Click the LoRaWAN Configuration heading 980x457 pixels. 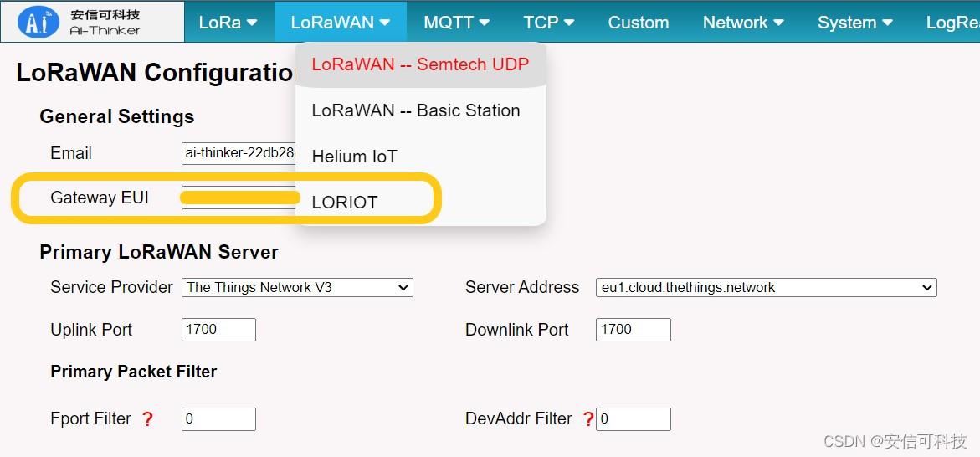click(156, 73)
